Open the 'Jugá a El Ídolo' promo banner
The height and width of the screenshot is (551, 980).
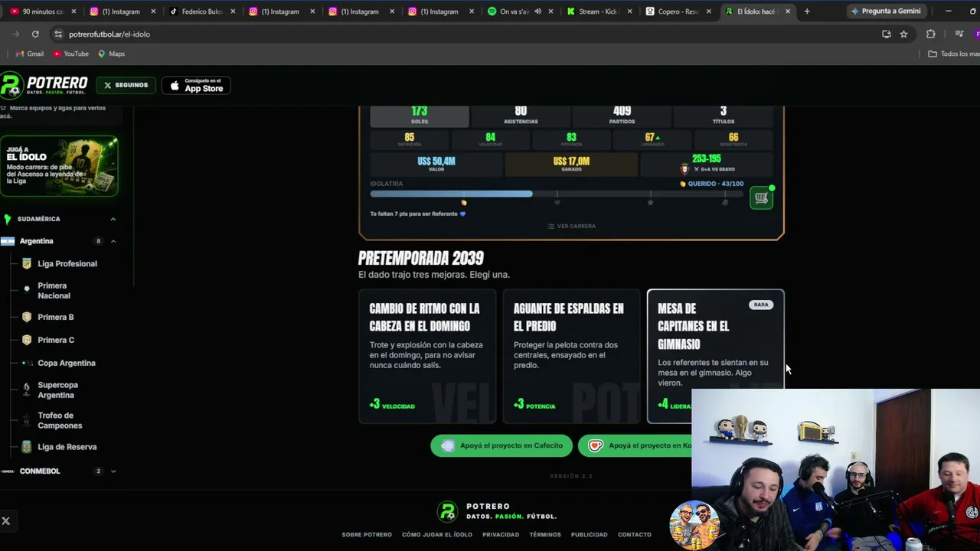coord(59,166)
